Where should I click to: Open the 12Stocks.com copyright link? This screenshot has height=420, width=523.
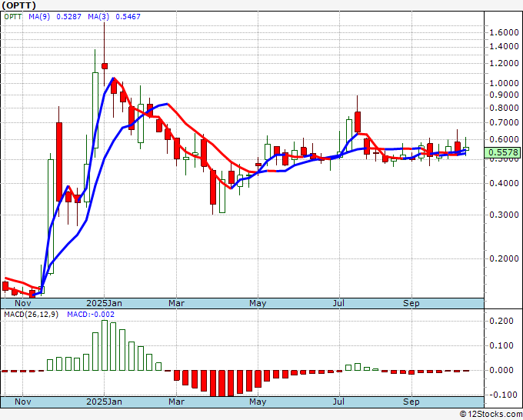tap(491, 415)
